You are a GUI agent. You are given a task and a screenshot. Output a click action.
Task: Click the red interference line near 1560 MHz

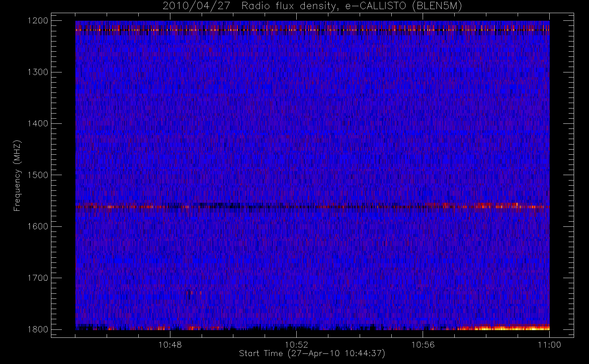click(x=312, y=207)
